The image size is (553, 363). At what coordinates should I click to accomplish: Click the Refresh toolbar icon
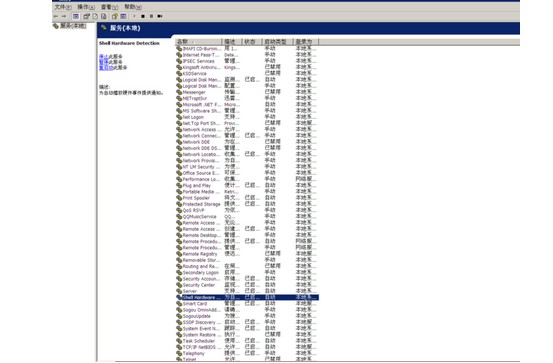pos(95,16)
